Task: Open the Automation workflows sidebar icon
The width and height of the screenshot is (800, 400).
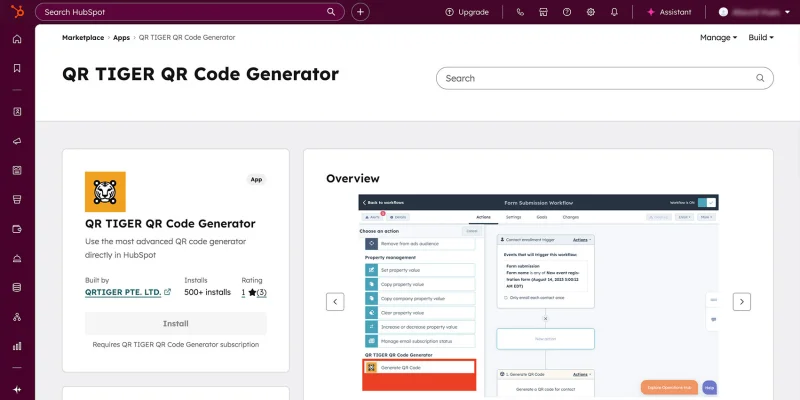Action: click(17, 317)
